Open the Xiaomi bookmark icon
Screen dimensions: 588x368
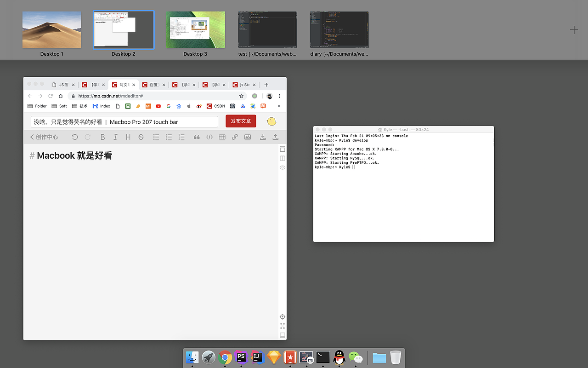click(x=148, y=106)
